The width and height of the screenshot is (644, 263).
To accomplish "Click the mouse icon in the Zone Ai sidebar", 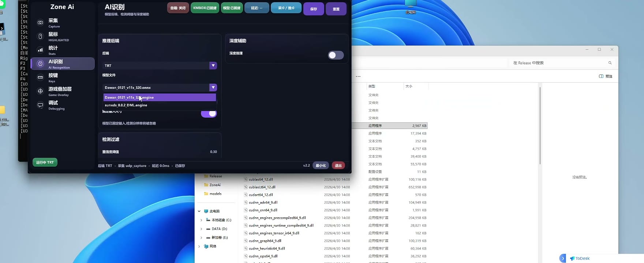I will [x=40, y=36].
